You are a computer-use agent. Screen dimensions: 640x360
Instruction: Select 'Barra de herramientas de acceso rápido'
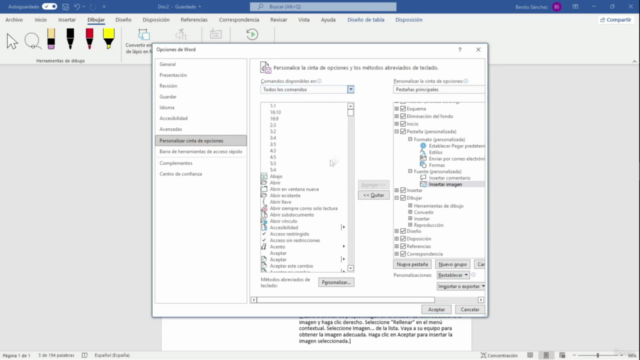pyautogui.click(x=201, y=151)
